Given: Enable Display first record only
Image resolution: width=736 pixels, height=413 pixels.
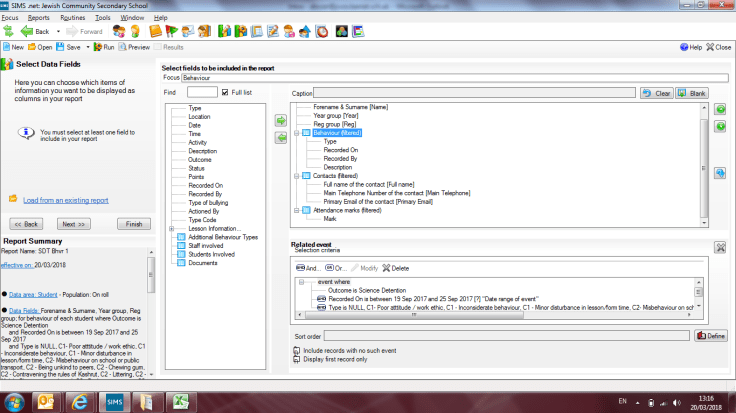Looking at the screenshot, I should (x=297, y=361).
